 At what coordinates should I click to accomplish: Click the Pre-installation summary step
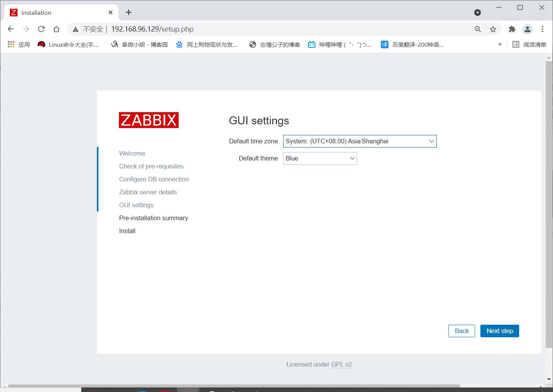[x=154, y=218]
